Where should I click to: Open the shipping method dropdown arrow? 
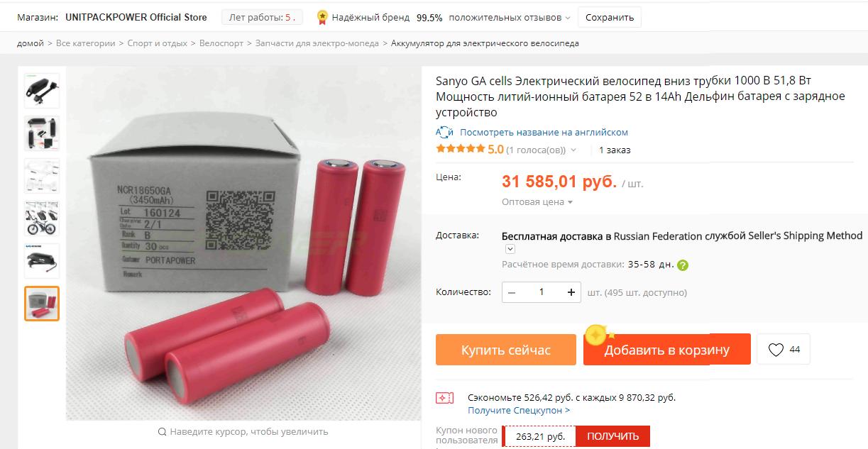(x=510, y=250)
